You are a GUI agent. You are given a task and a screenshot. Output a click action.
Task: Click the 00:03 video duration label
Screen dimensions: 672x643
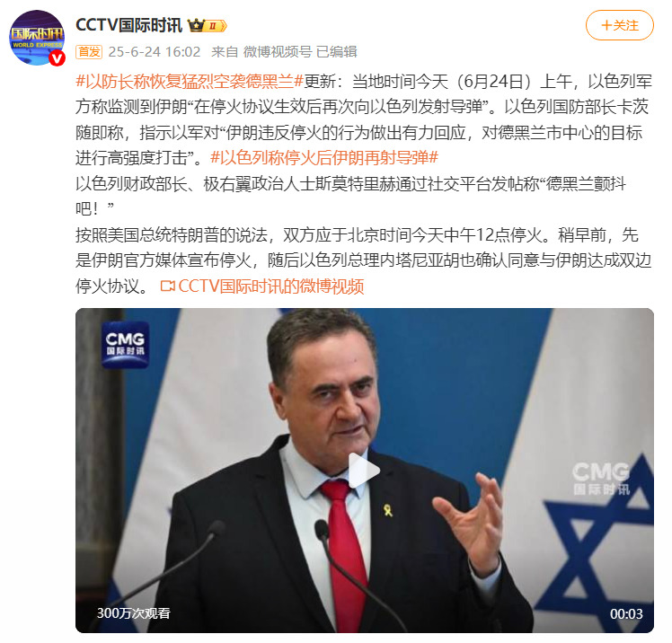[x=626, y=614]
